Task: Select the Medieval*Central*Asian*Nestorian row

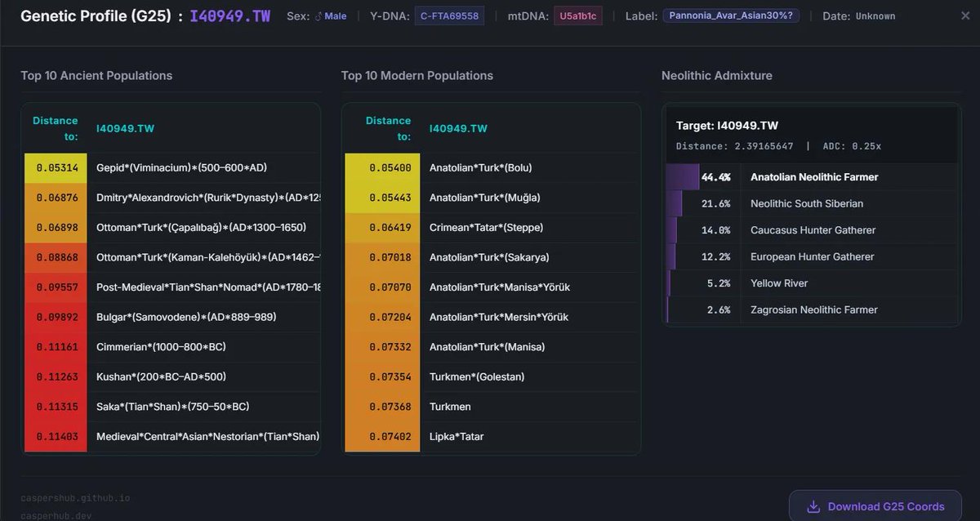Action: click(171, 436)
